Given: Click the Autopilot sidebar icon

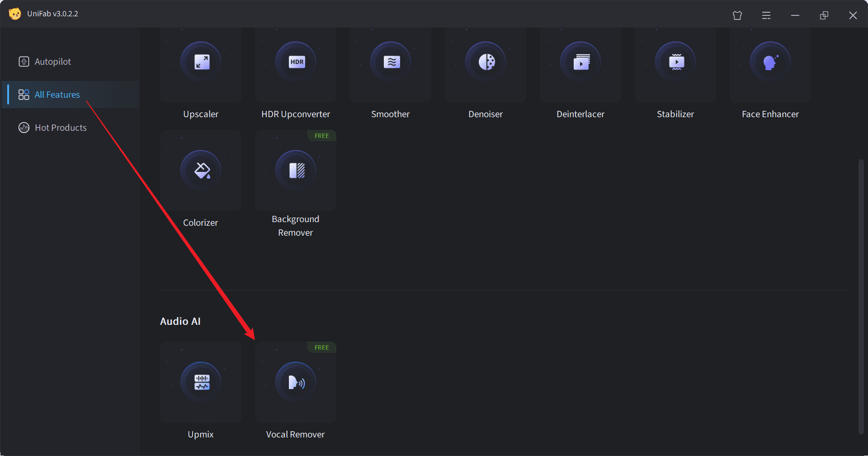Looking at the screenshot, I should (24, 62).
